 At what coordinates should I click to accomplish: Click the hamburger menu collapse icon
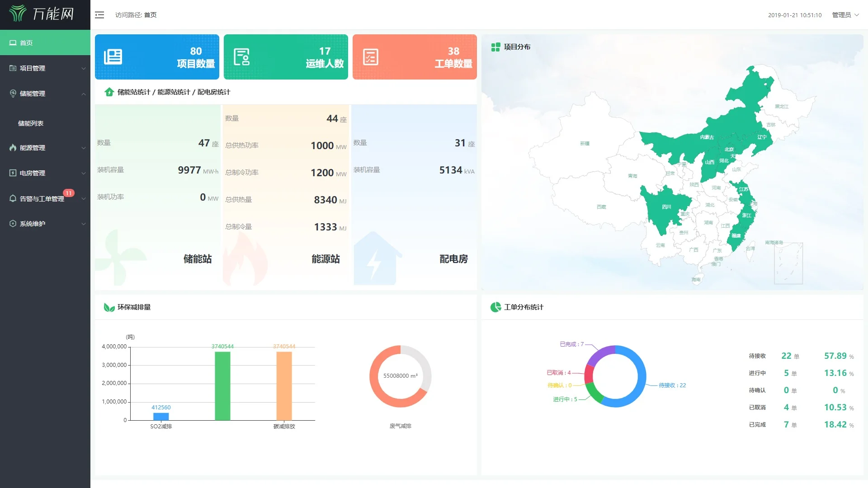99,15
